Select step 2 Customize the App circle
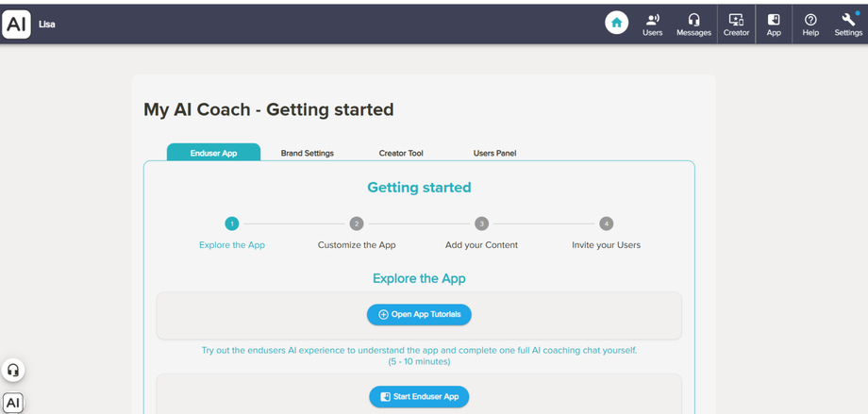The image size is (868, 414). coord(357,224)
